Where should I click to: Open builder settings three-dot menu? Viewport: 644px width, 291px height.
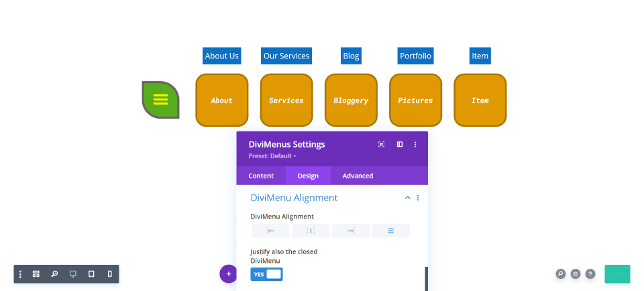[x=21, y=274]
